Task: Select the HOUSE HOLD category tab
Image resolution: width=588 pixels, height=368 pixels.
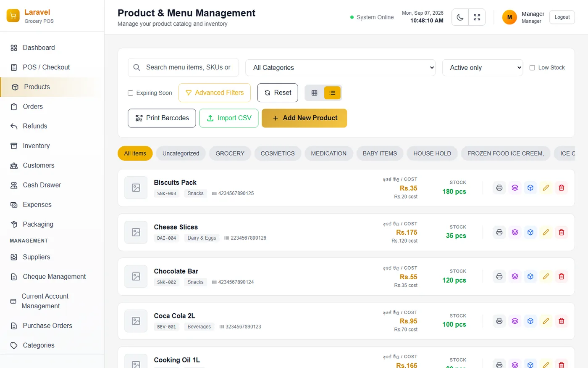Action: pyautogui.click(x=432, y=154)
